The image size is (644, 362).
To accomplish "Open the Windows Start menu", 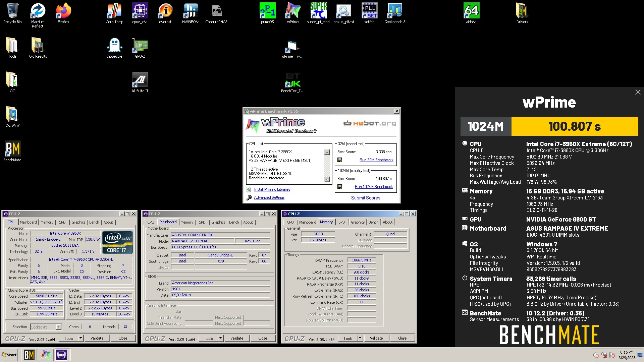I will tap(9, 355).
